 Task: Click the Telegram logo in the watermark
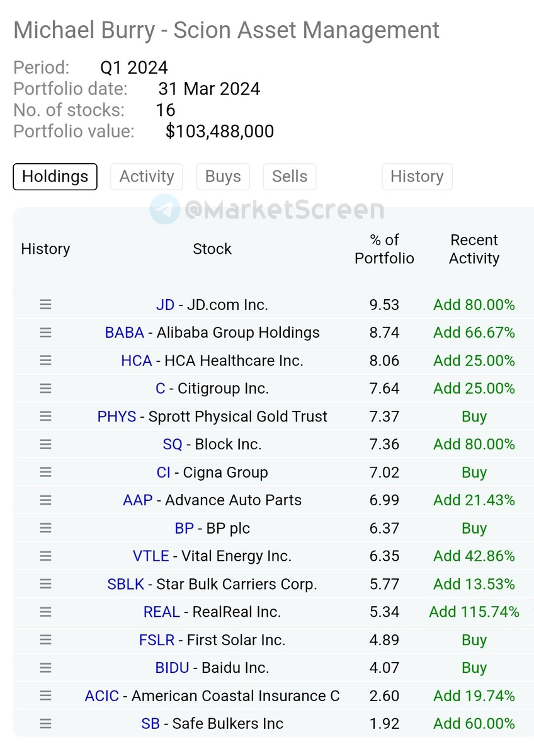164,209
